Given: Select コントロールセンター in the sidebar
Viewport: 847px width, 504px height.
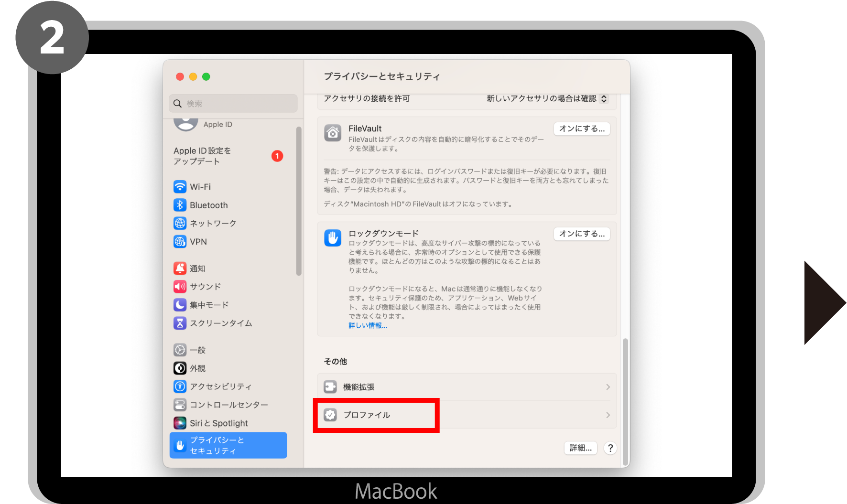Looking at the screenshot, I should (228, 405).
